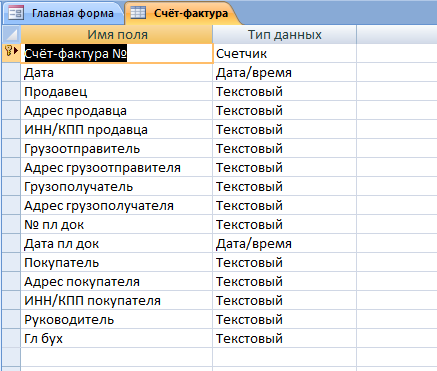The image size is (437, 371).
Task: Click the Адрес продавца field name
Action: click(x=117, y=110)
